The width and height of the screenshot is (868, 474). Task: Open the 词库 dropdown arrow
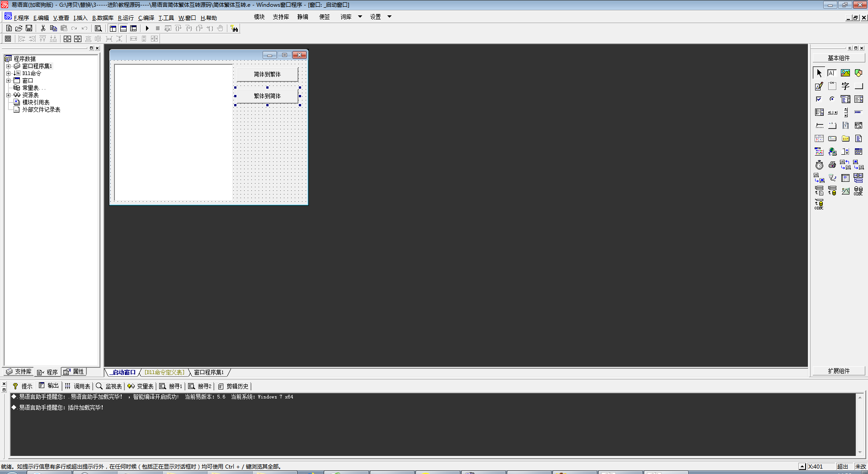coord(360,17)
